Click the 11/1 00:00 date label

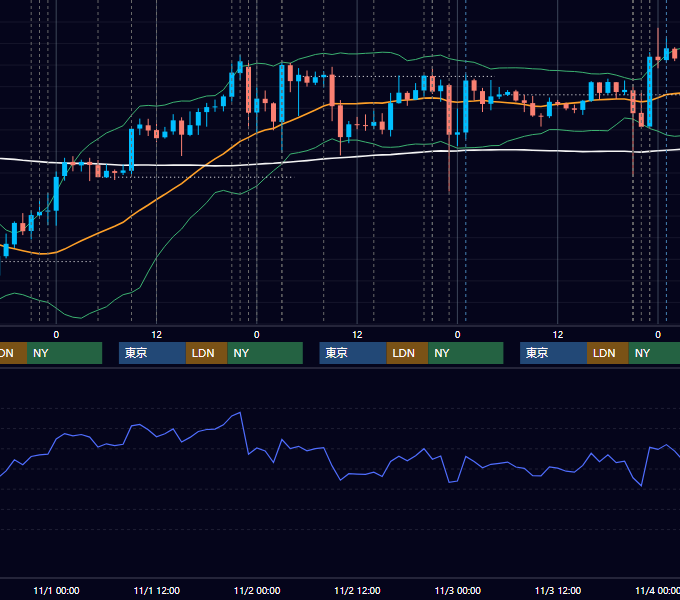(x=56, y=590)
